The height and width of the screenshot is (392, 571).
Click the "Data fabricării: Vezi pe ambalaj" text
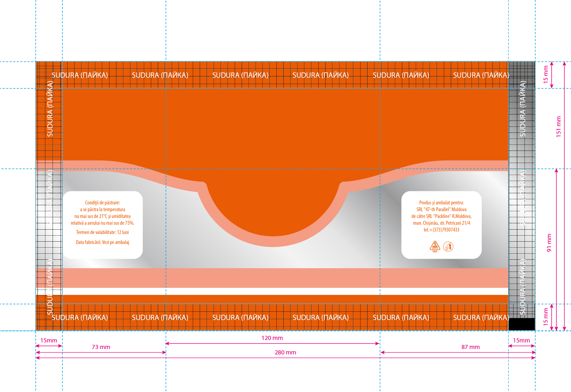102,242
